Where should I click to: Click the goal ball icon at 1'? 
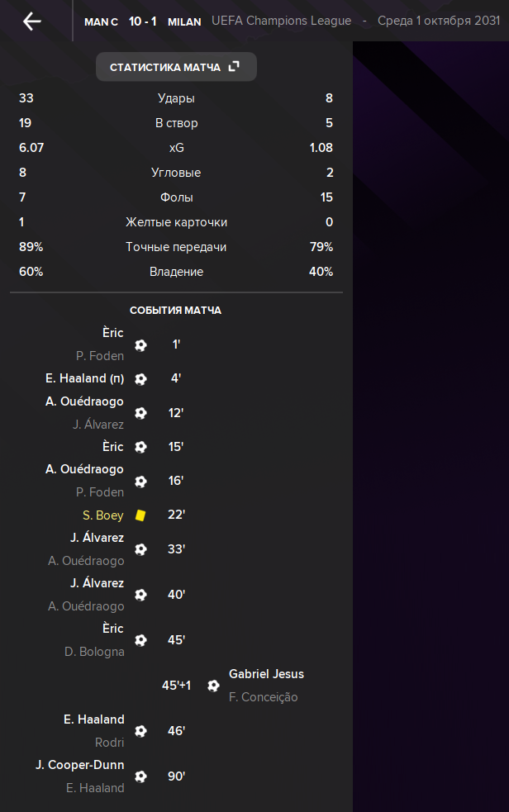(x=140, y=345)
